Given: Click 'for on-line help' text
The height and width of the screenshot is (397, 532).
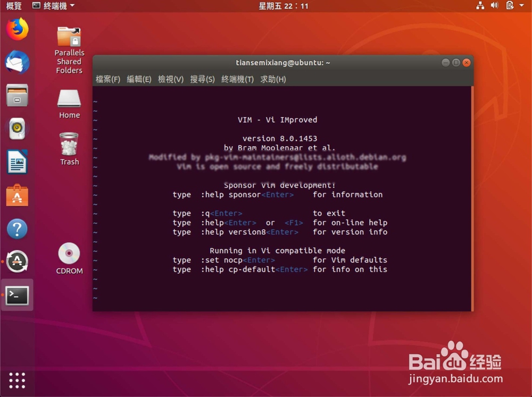Looking at the screenshot, I should tap(350, 223).
